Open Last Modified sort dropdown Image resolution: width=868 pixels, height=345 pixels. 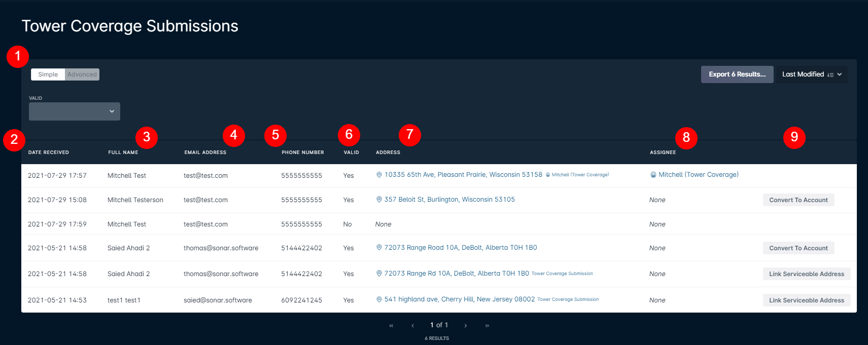tap(812, 74)
